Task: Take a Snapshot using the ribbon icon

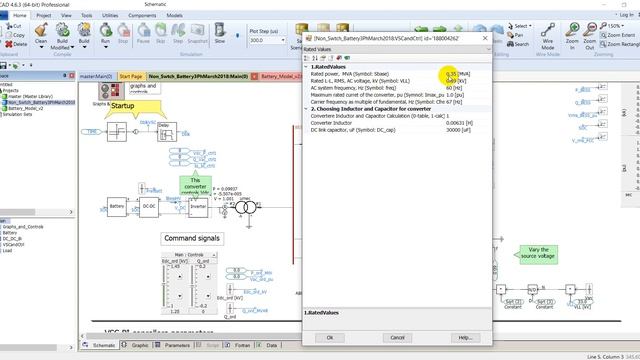Action: click(x=197, y=30)
